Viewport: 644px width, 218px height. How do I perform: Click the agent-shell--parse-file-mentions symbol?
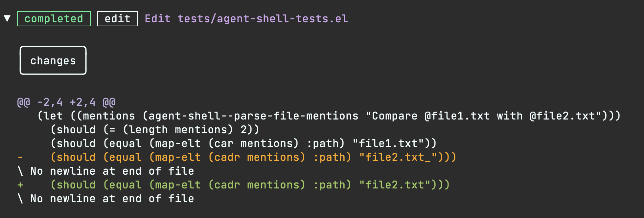coord(253,116)
